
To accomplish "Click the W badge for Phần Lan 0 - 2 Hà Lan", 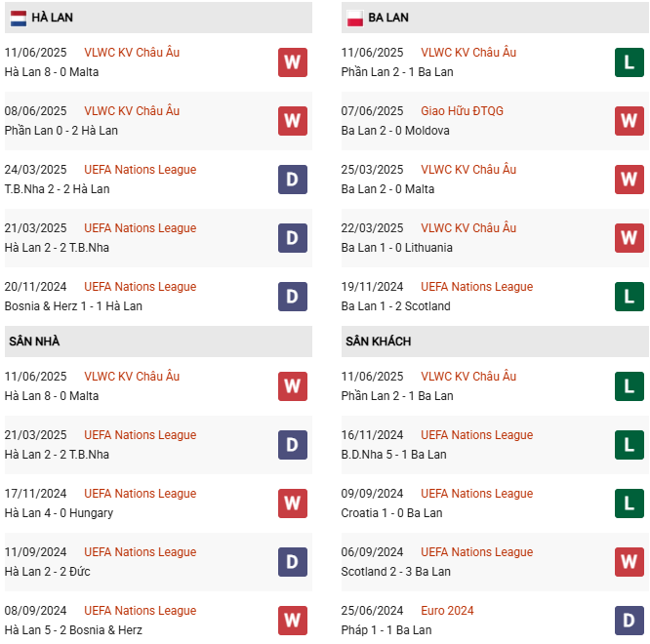I will [293, 121].
